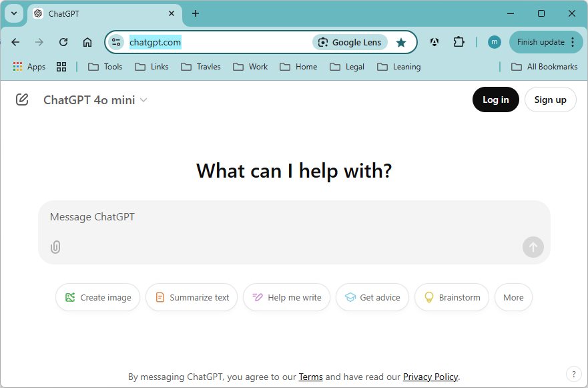Open the profile avatar m icon
Screen dimensions: 588x388
click(495, 42)
